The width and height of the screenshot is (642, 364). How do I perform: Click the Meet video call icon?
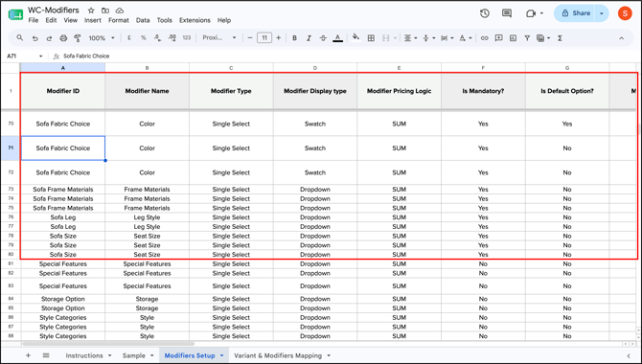pos(531,13)
